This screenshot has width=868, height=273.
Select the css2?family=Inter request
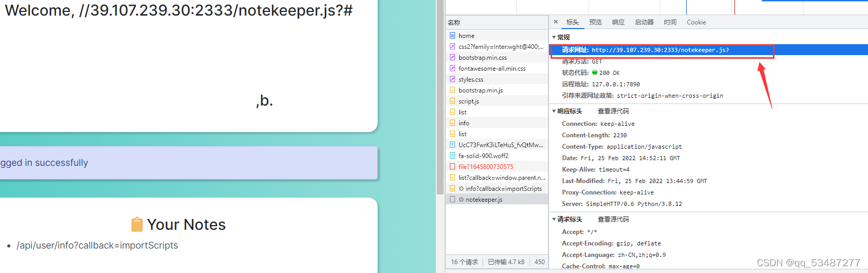(x=497, y=47)
